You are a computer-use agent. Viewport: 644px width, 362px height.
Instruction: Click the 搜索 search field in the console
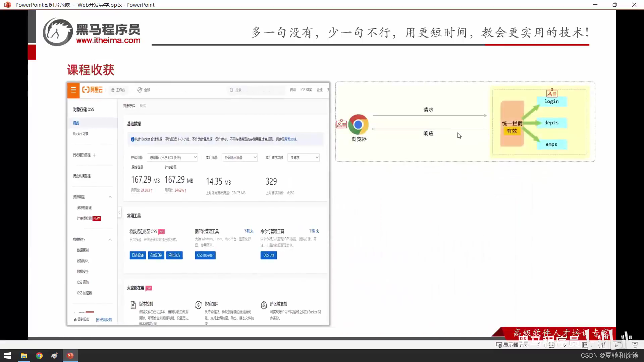coord(257,90)
